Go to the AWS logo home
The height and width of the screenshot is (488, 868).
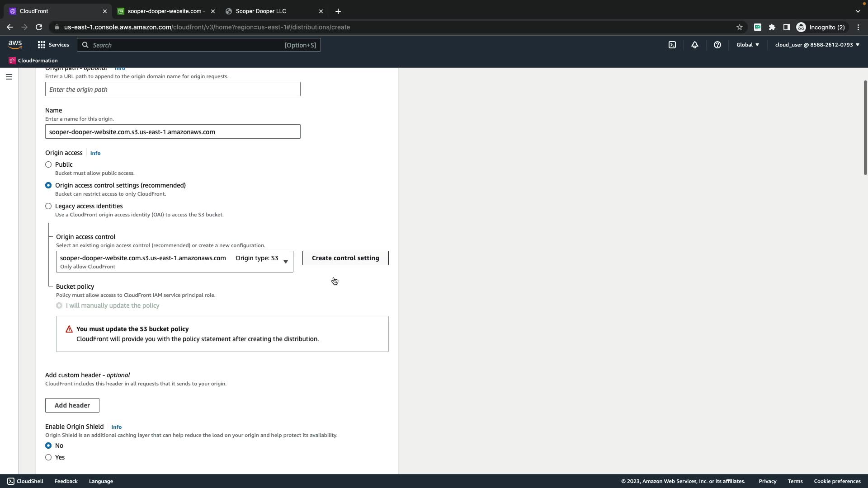tap(15, 44)
